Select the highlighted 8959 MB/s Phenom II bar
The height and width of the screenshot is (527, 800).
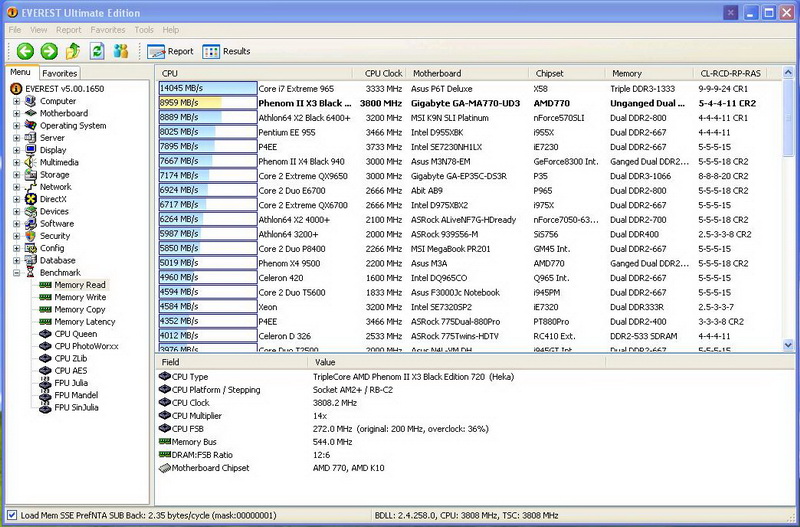click(208, 103)
